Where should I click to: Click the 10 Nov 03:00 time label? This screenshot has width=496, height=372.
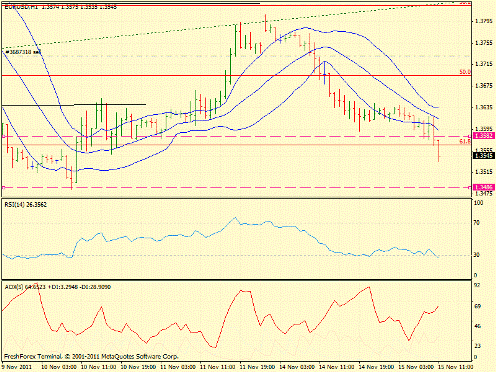59,367
